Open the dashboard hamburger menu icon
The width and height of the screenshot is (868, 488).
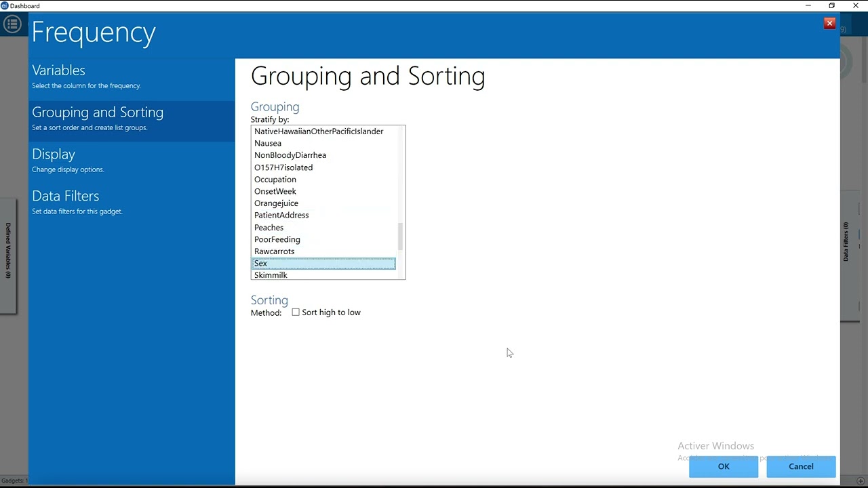click(x=12, y=25)
